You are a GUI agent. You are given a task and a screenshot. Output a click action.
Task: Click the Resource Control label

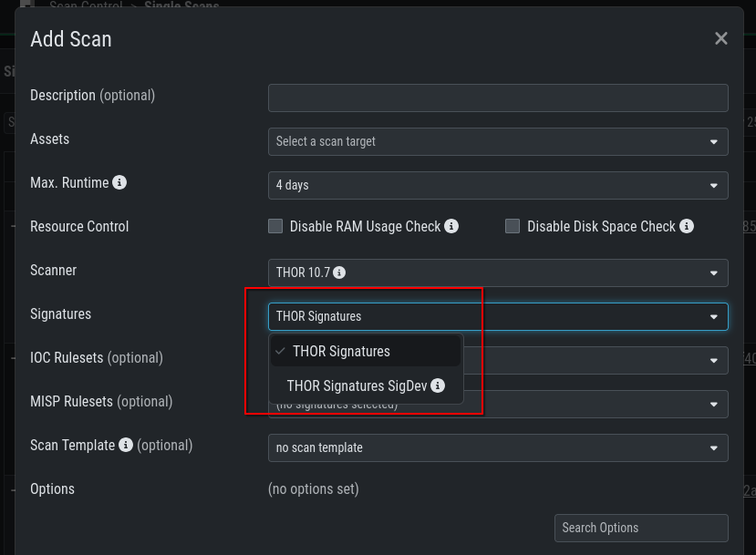point(79,226)
